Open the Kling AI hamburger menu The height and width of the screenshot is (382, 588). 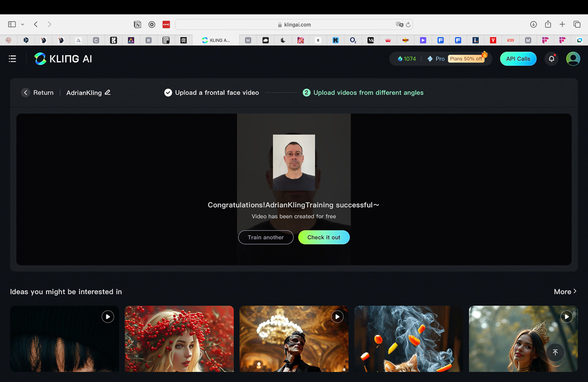pyautogui.click(x=12, y=58)
